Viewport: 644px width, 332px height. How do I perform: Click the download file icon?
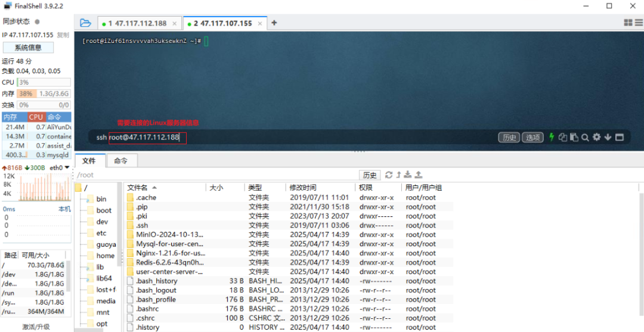click(407, 175)
